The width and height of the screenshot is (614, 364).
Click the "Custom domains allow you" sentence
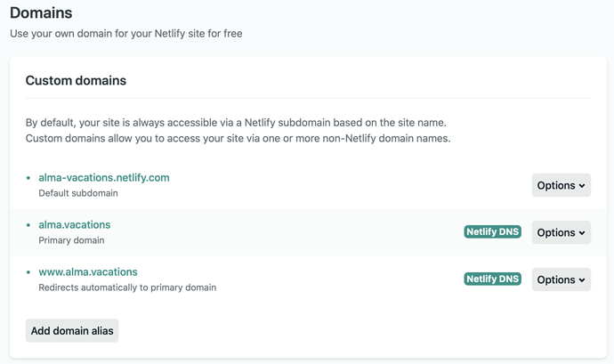pyautogui.click(x=238, y=139)
